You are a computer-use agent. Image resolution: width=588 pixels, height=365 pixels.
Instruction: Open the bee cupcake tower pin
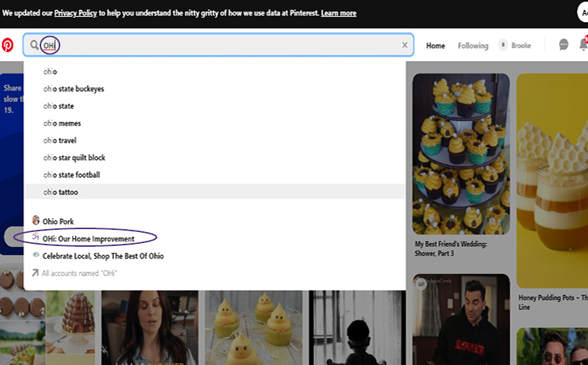coord(462,154)
